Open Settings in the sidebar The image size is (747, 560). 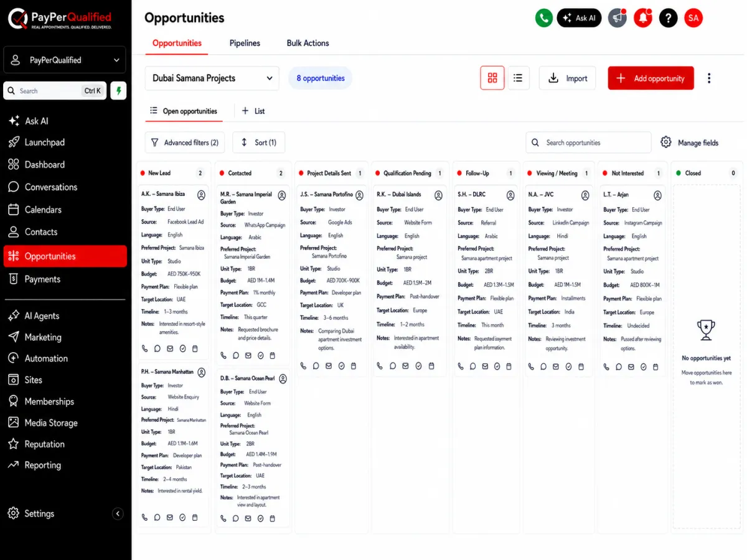(x=39, y=513)
